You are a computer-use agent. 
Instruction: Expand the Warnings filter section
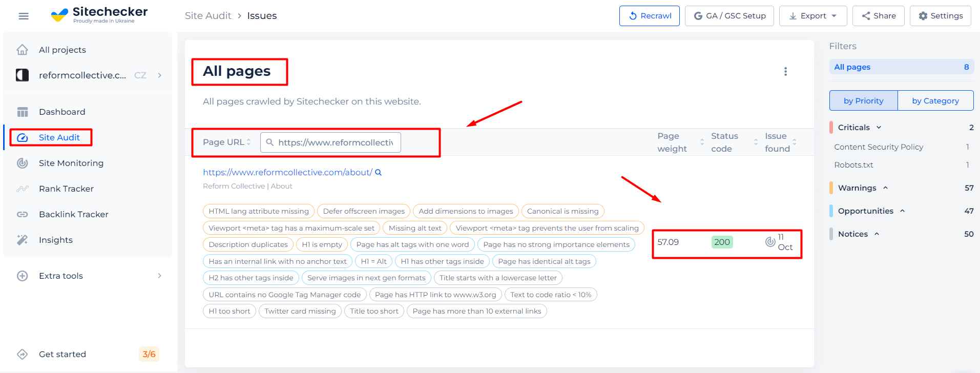point(885,188)
